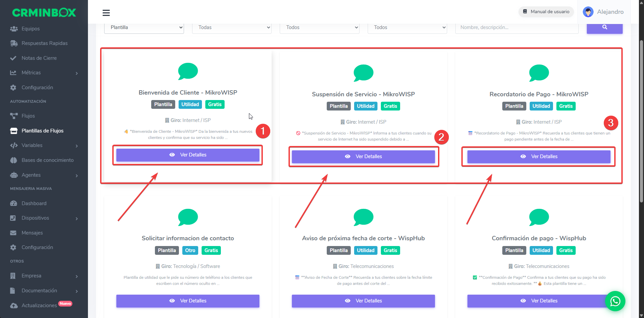Screen dimensions: 644x318
Task: Toggle the hamburger sidebar menu icon
Action: (106, 13)
